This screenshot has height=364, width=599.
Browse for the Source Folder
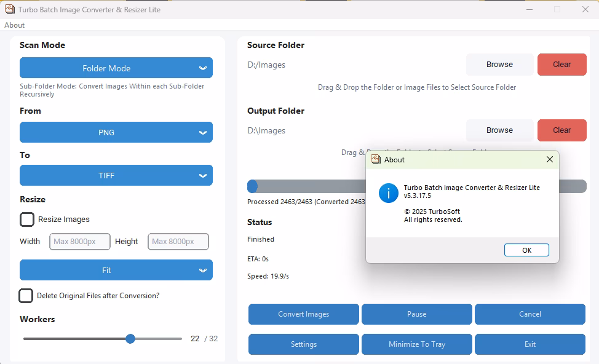point(499,65)
